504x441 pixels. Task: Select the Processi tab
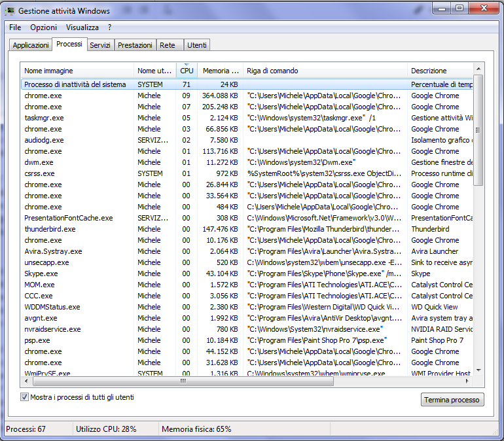pyautogui.click(x=69, y=44)
